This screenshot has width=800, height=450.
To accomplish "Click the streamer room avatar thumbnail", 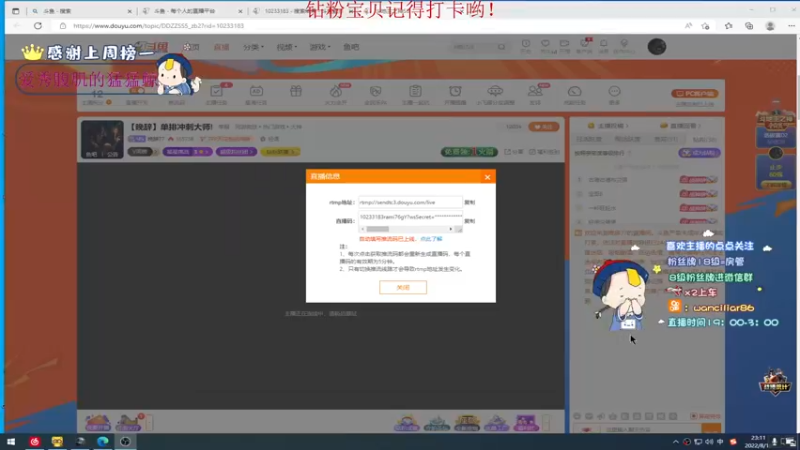I will (x=102, y=139).
